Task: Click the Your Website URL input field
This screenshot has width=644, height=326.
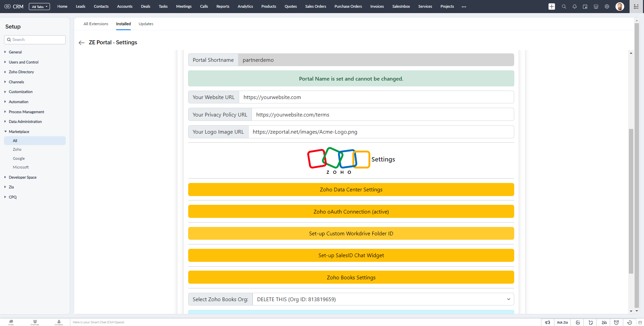Action: [376, 97]
